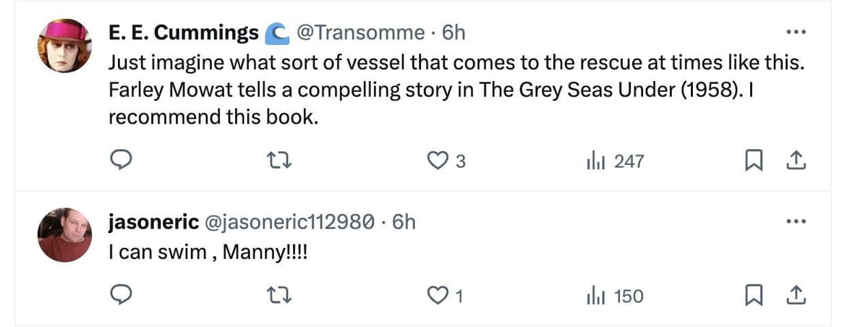This screenshot has height=327, width=868.
Task: Share the E. E. Cummings tweet
Action: pyautogui.click(x=796, y=161)
